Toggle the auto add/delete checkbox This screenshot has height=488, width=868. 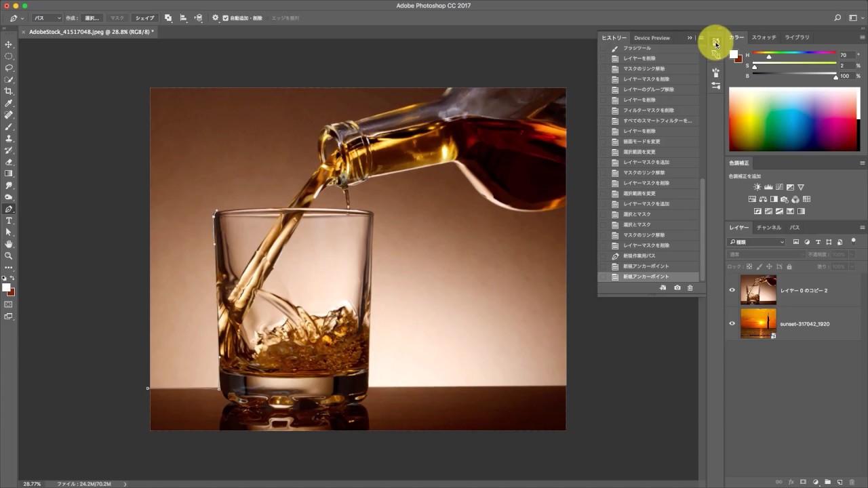pyautogui.click(x=226, y=18)
